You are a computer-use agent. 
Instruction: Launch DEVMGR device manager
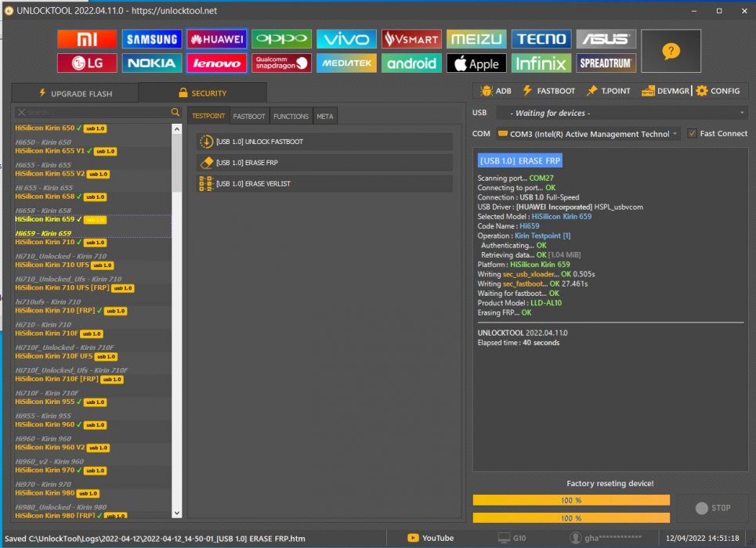click(665, 91)
